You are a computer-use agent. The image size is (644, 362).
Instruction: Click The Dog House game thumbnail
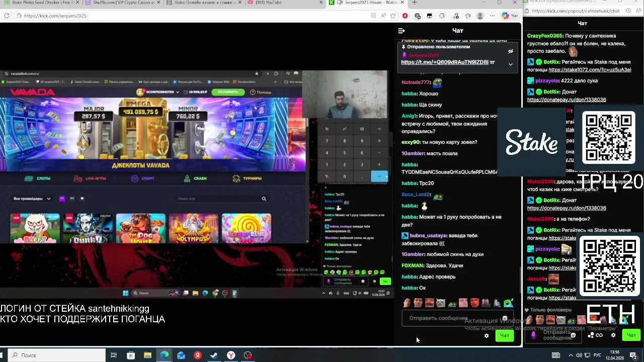(140, 228)
